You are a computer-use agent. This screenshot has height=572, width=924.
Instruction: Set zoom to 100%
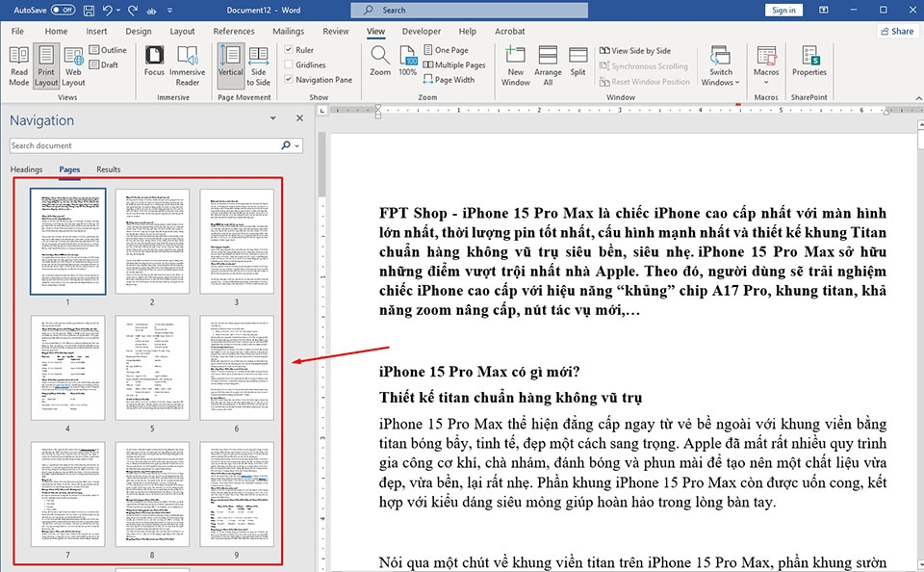coord(408,62)
